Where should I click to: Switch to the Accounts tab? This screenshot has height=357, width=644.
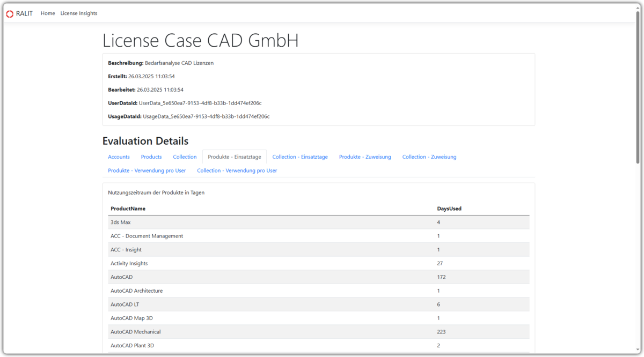pos(119,157)
